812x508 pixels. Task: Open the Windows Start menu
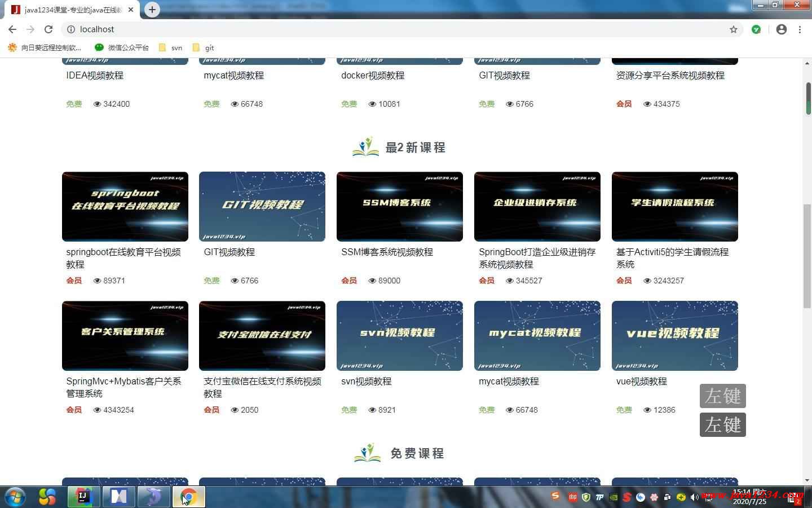[x=15, y=497]
